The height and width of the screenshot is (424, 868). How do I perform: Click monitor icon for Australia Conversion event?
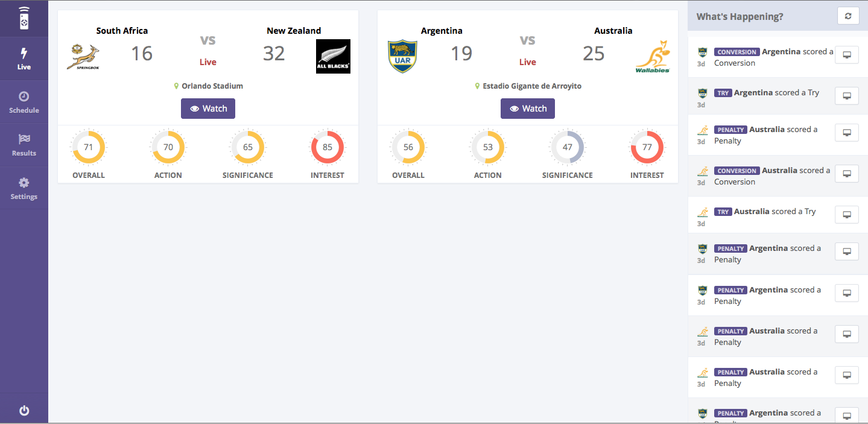[846, 174]
